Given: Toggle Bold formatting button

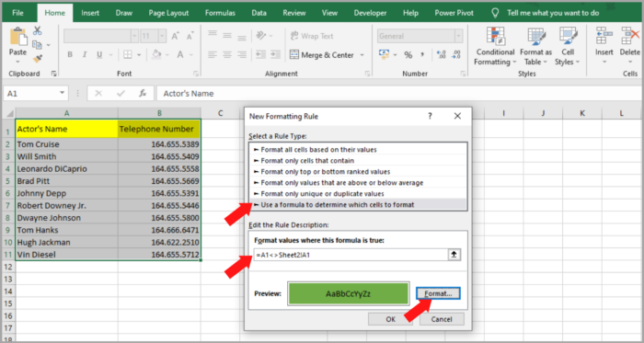Looking at the screenshot, I should coord(70,54).
